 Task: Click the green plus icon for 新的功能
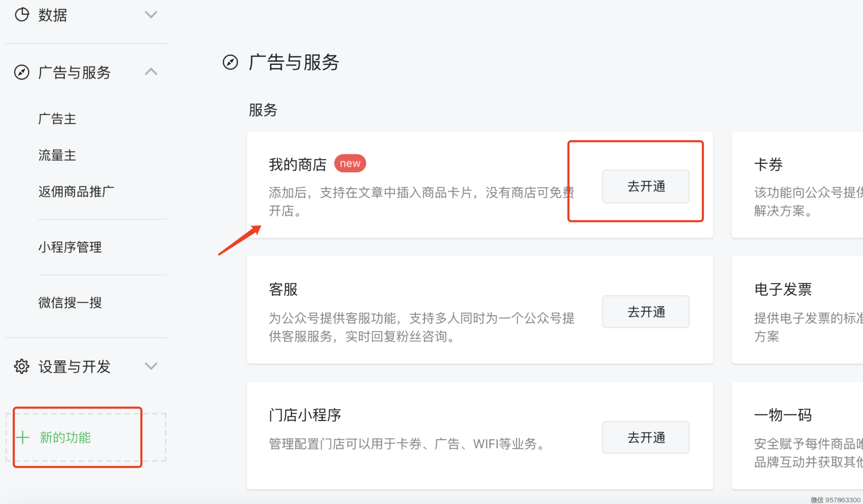click(x=23, y=437)
